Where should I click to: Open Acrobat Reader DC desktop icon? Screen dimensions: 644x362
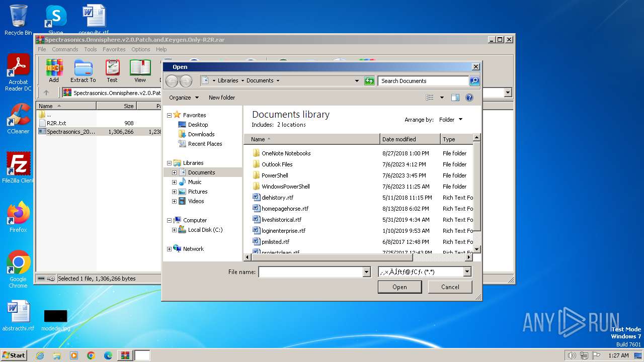18,73
